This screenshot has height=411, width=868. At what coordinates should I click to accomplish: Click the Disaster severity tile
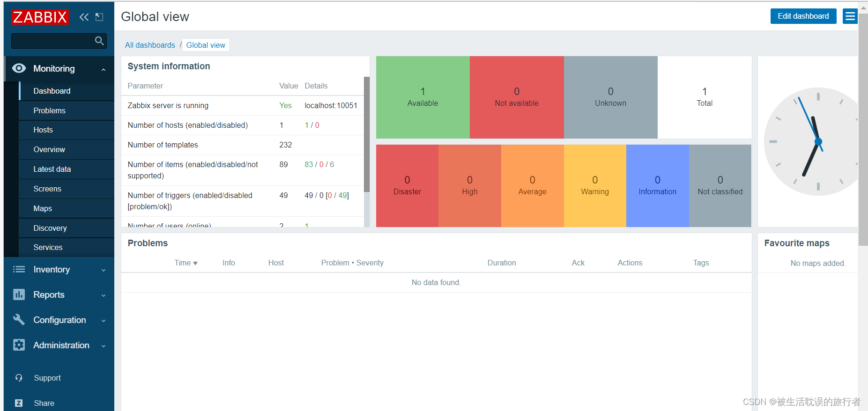point(407,186)
